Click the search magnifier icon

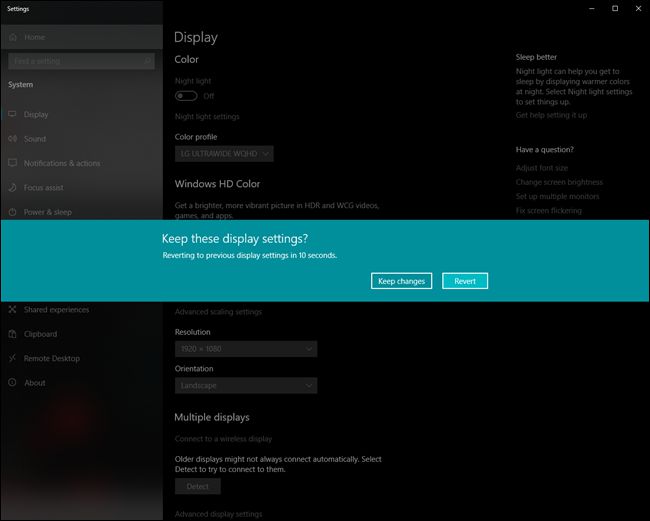pyautogui.click(x=148, y=61)
